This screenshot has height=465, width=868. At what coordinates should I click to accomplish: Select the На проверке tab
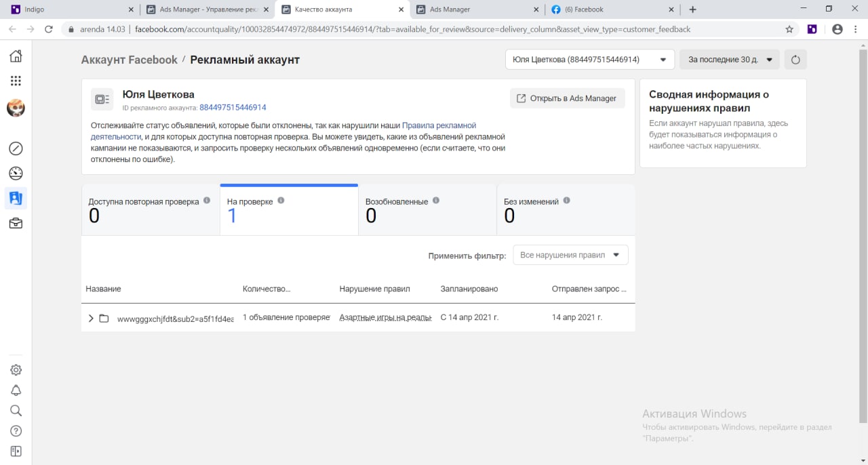[289, 210]
